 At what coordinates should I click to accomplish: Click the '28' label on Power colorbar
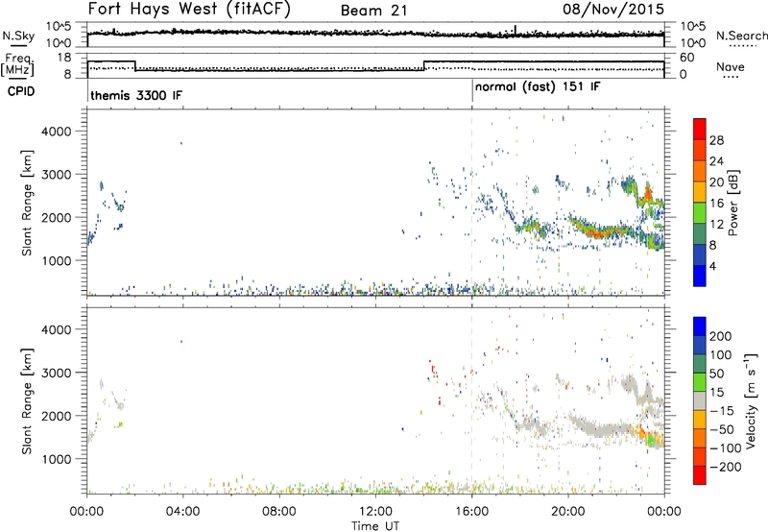716,140
